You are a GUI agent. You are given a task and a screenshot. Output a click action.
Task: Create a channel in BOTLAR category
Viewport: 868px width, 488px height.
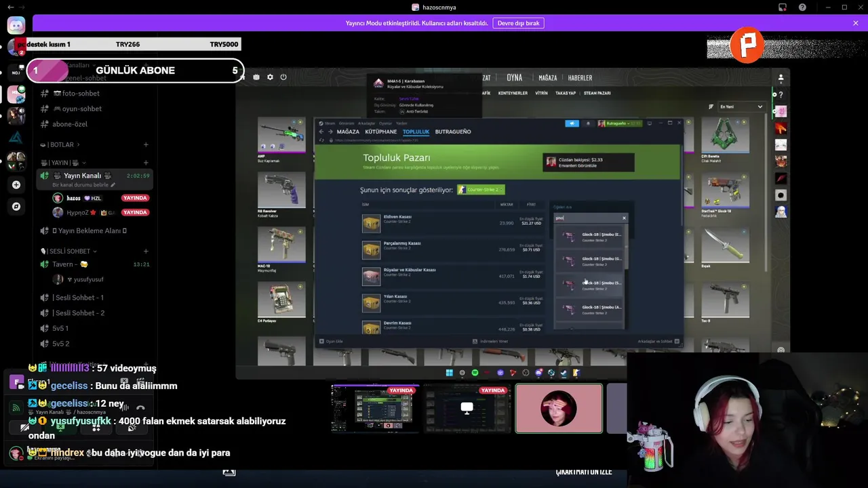[x=146, y=144]
